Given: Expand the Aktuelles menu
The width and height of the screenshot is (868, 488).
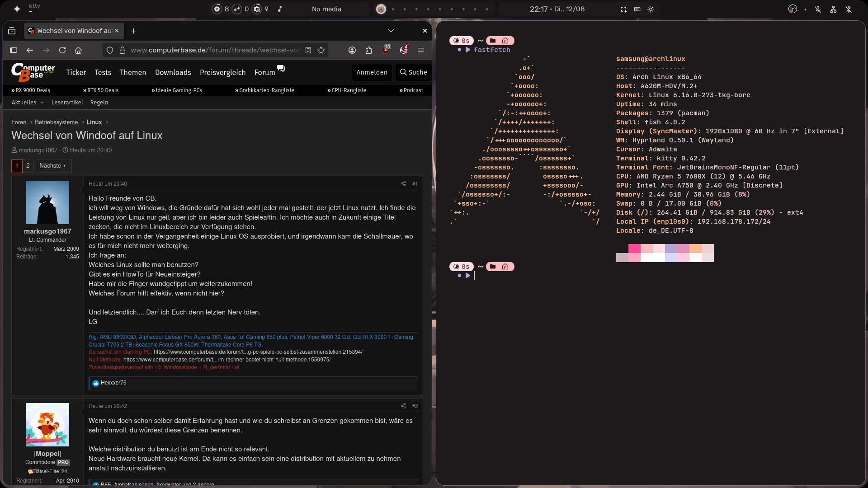Looking at the screenshot, I should (x=27, y=102).
